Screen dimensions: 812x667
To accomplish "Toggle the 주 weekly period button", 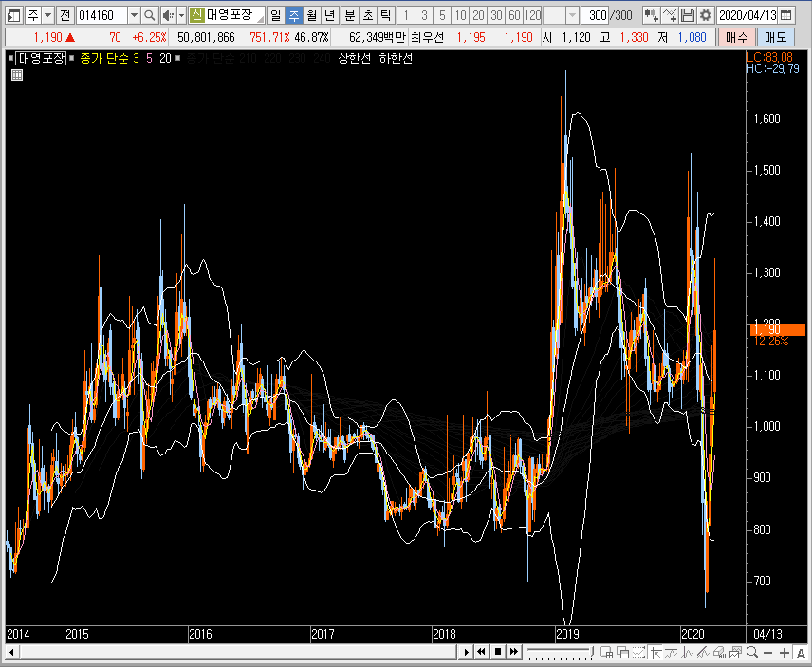I will (x=294, y=15).
